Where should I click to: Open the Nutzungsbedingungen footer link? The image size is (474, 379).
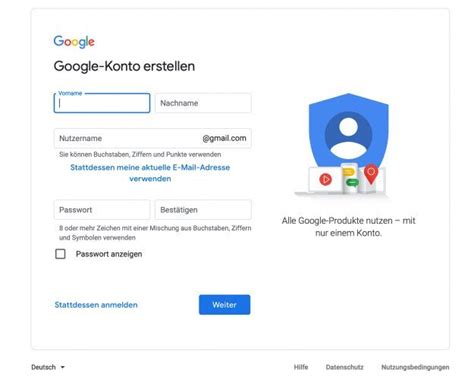pyautogui.click(x=415, y=367)
